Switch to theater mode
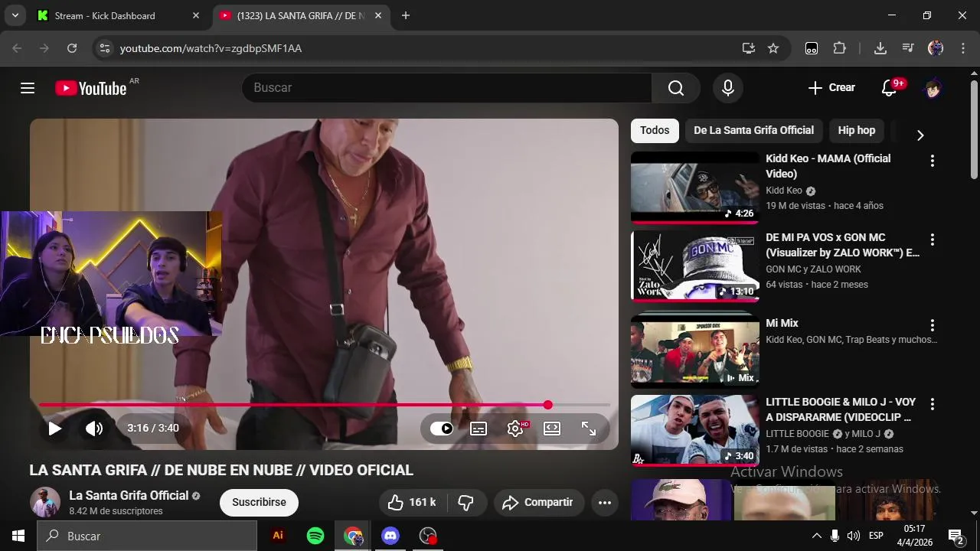The height and width of the screenshot is (551, 980). coord(552,429)
